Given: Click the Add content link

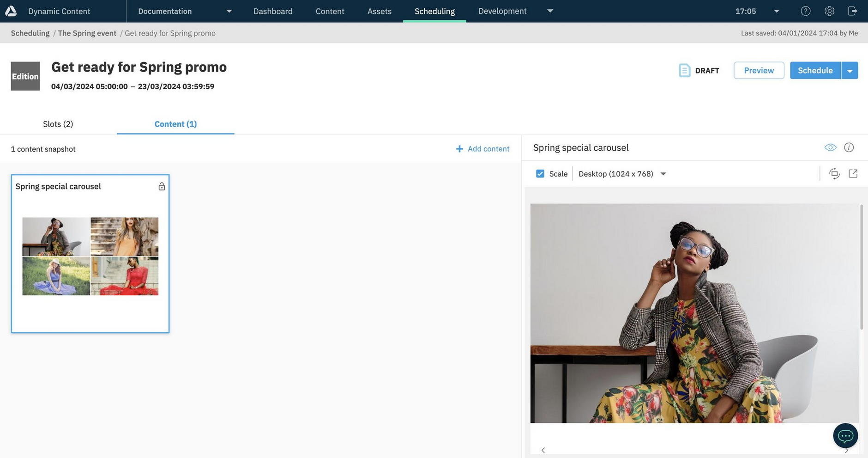Looking at the screenshot, I should click(482, 149).
